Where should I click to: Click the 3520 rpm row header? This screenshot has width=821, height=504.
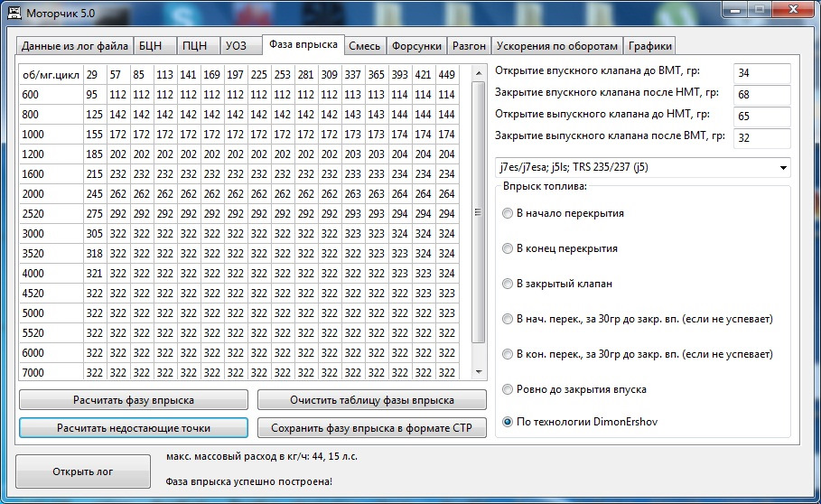coord(51,254)
